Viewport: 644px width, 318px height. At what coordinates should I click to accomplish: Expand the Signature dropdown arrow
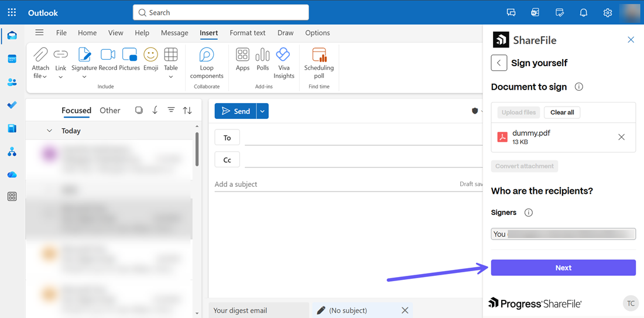click(x=84, y=77)
